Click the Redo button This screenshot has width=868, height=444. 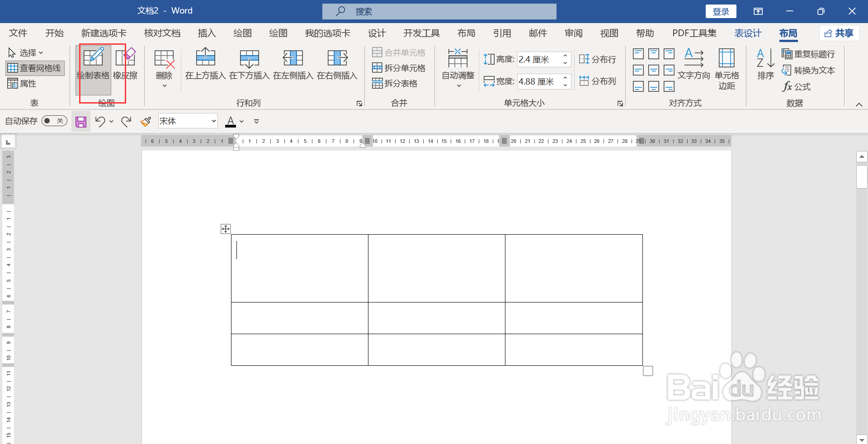tap(126, 121)
